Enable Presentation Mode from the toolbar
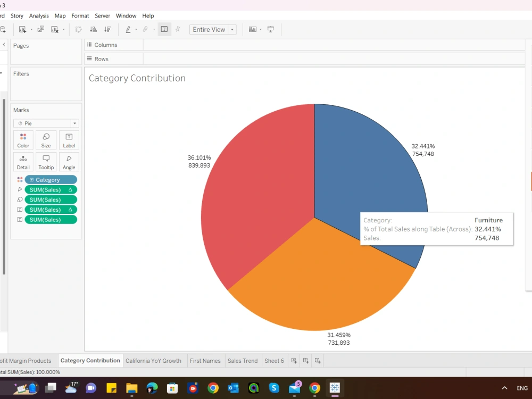This screenshot has width=532, height=399. [x=270, y=29]
